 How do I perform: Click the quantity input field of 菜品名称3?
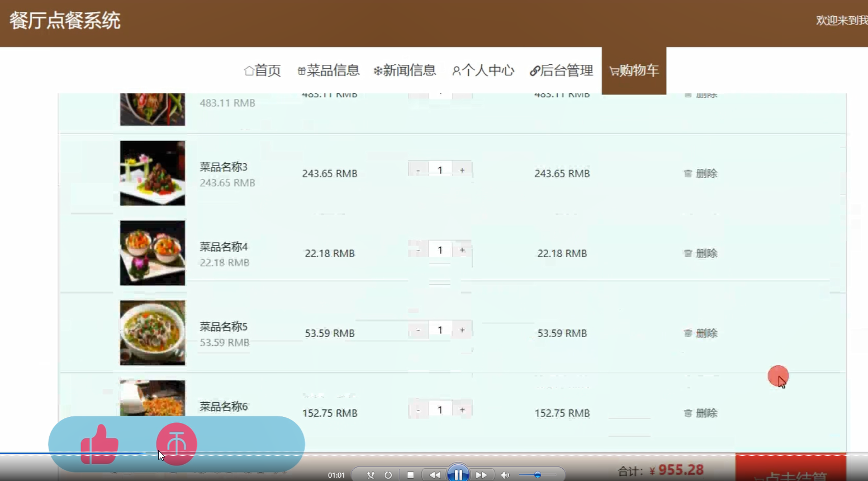coord(440,169)
